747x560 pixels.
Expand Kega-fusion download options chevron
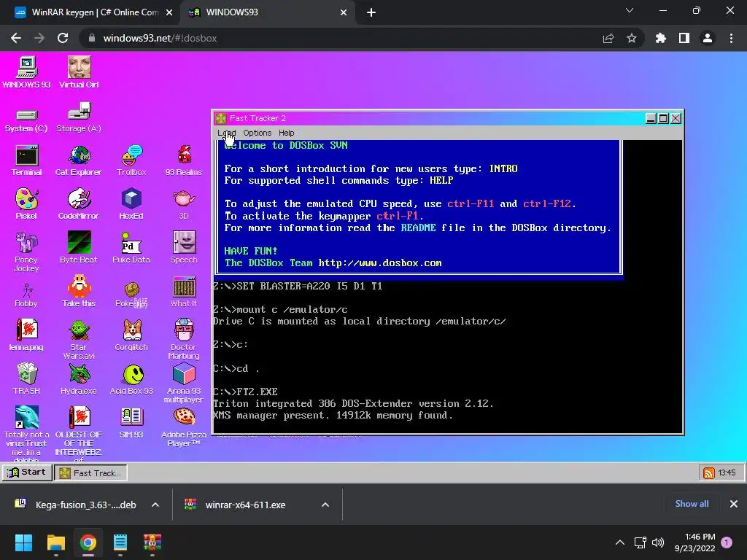(155, 505)
